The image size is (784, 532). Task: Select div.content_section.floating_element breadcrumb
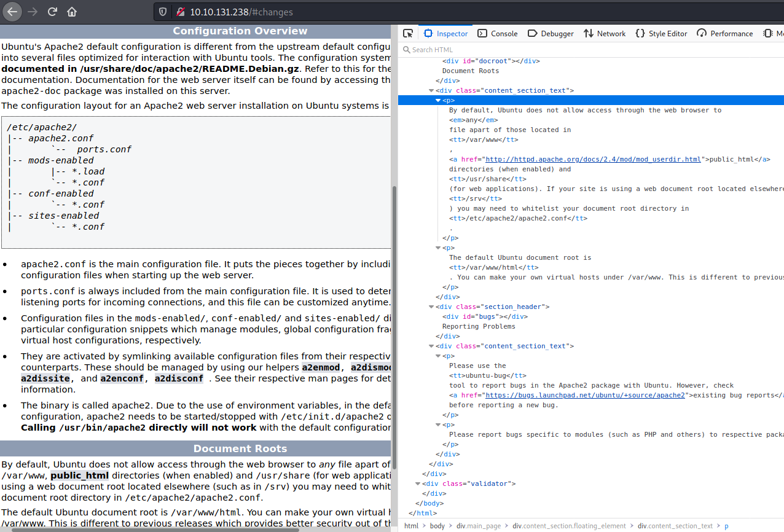(x=569, y=526)
